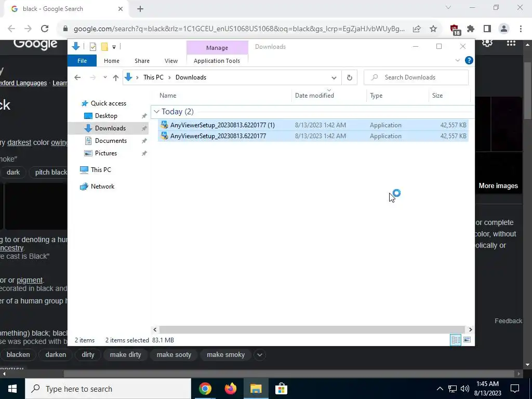Click This PC in address breadcrumb
The width and height of the screenshot is (532, 399).
pyautogui.click(x=153, y=77)
